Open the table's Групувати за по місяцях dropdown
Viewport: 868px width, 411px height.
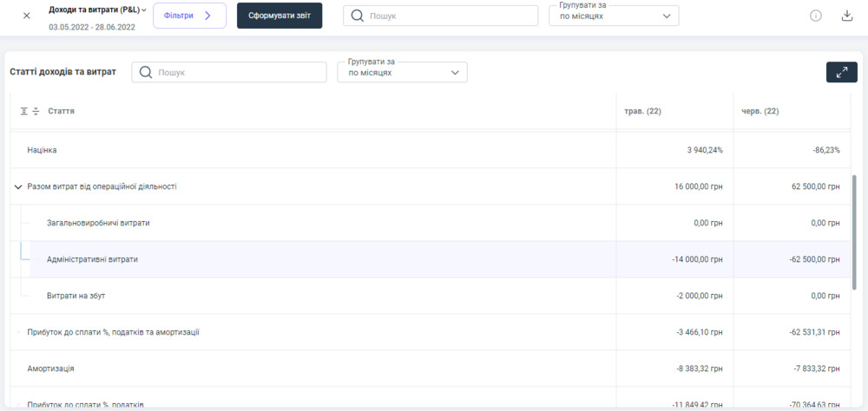(403, 73)
